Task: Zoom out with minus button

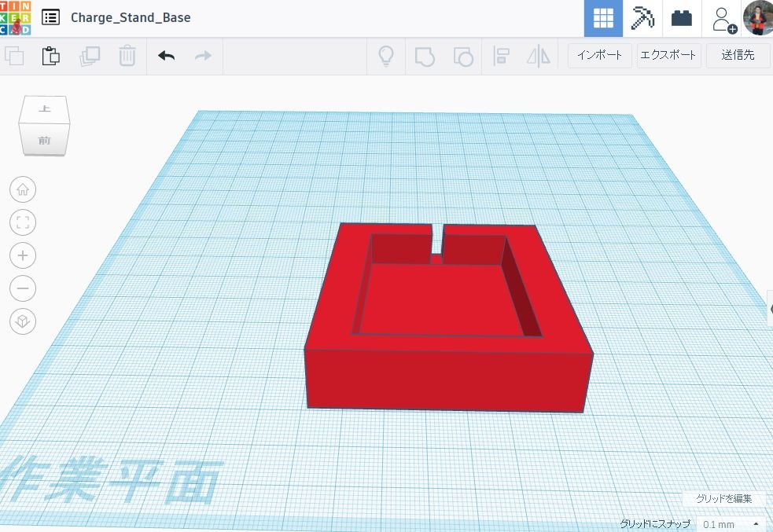Action: tap(23, 288)
